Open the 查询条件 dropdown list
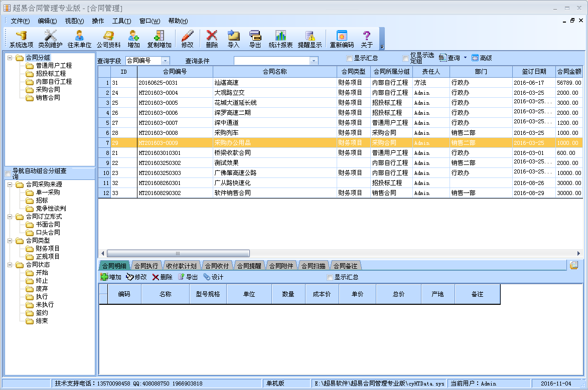The image size is (588, 390). click(x=314, y=61)
